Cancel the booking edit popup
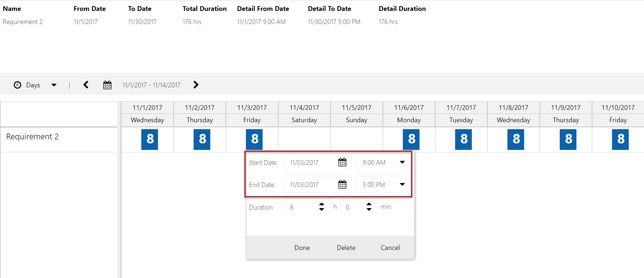The width and height of the screenshot is (644, 278). click(390, 247)
